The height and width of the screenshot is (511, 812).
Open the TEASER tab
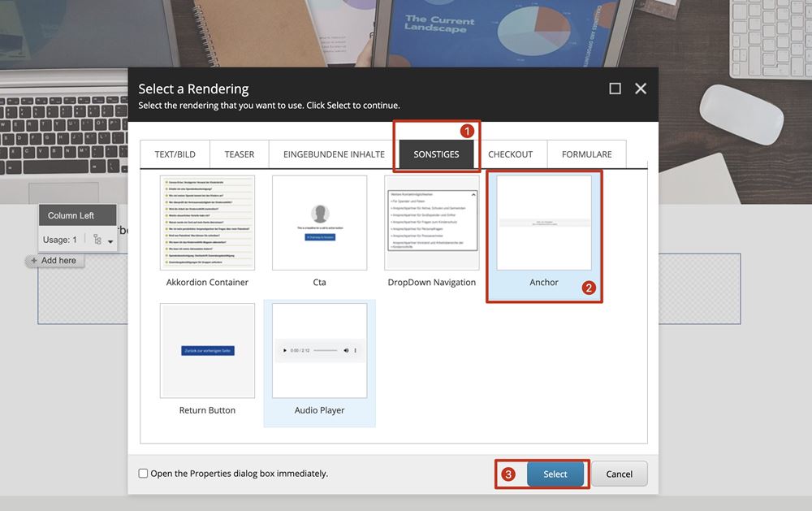pyautogui.click(x=240, y=154)
